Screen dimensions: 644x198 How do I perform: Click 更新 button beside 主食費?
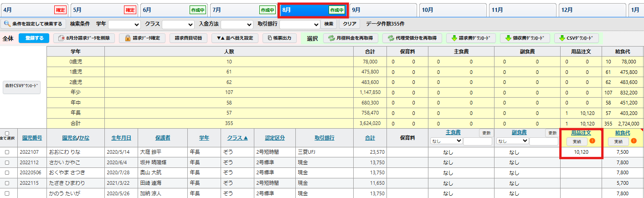pyautogui.click(x=486, y=133)
